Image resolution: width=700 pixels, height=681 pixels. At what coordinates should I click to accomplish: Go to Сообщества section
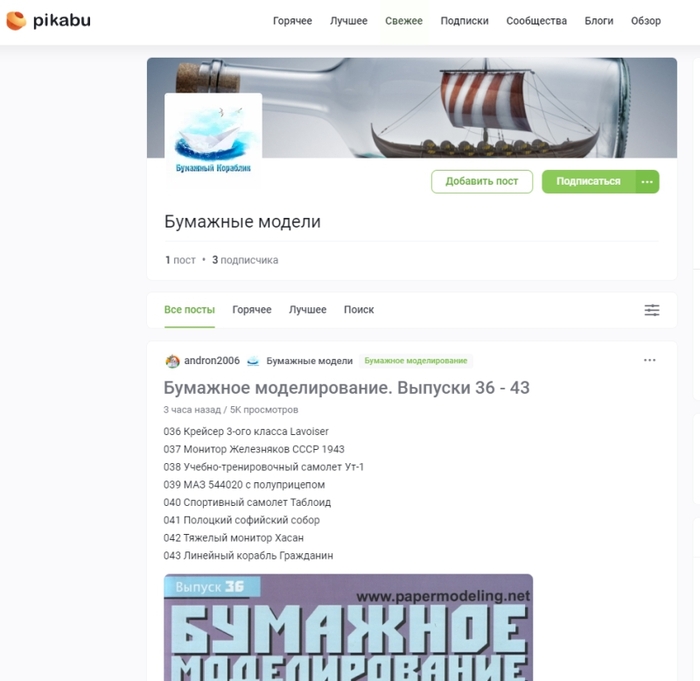click(x=537, y=21)
